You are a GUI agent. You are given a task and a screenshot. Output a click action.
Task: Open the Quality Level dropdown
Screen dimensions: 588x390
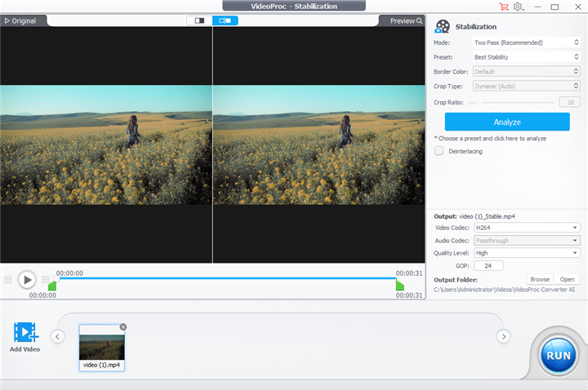[x=526, y=253]
